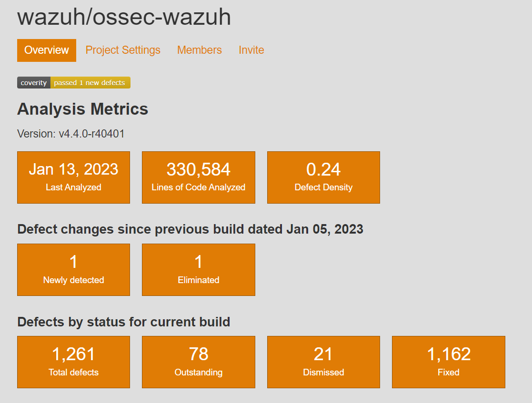The image size is (532, 403).
Task: Click the Analysis Metrics heading
Action: click(x=82, y=109)
